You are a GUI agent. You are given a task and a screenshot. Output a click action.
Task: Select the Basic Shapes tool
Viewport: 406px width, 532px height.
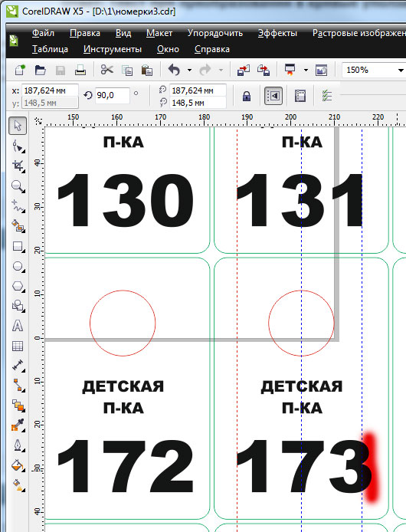tap(18, 306)
